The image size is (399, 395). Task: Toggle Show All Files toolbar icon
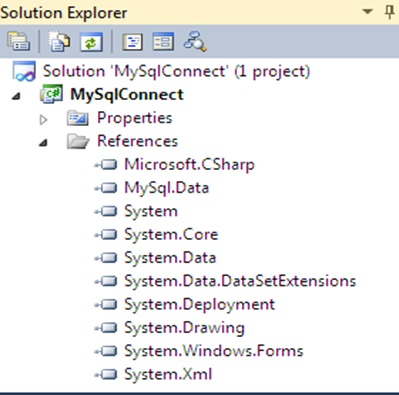pos(60,42)
